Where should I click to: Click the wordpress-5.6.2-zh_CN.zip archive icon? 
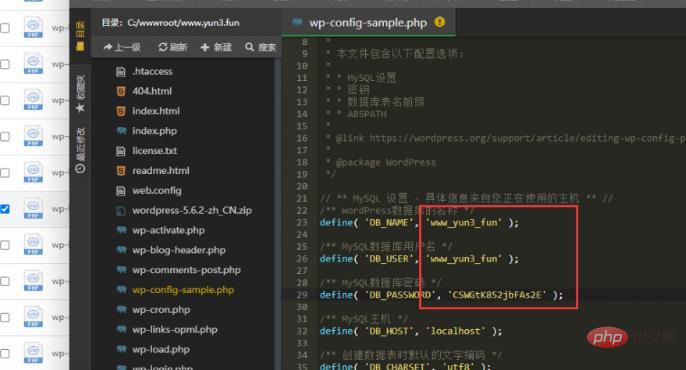(121, 210)
